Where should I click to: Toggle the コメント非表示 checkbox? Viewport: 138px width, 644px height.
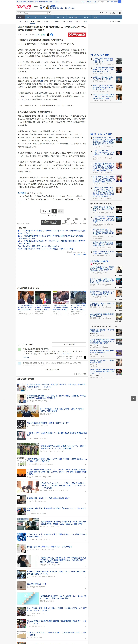(x=75, y=374)
